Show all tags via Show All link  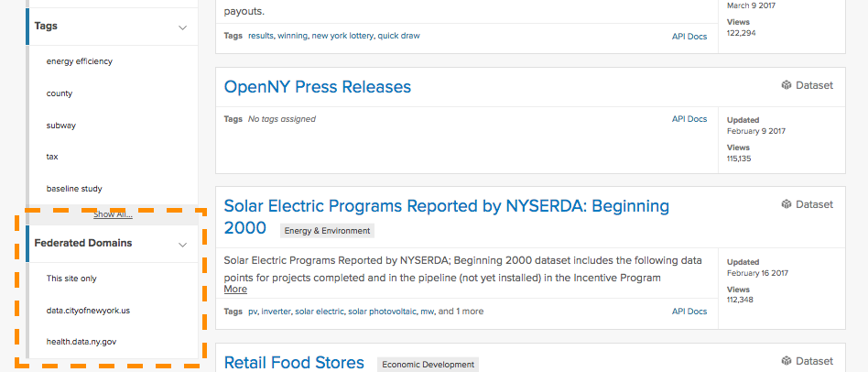(113, 214)
